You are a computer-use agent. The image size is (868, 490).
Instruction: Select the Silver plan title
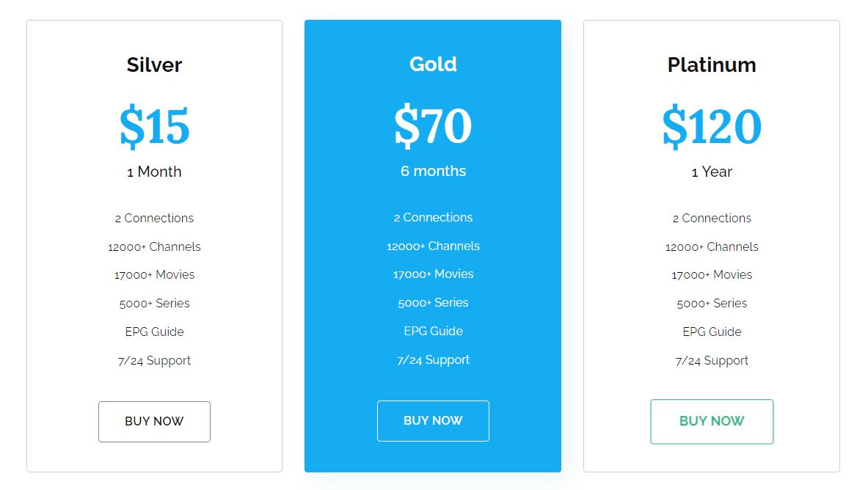[154, 65]
